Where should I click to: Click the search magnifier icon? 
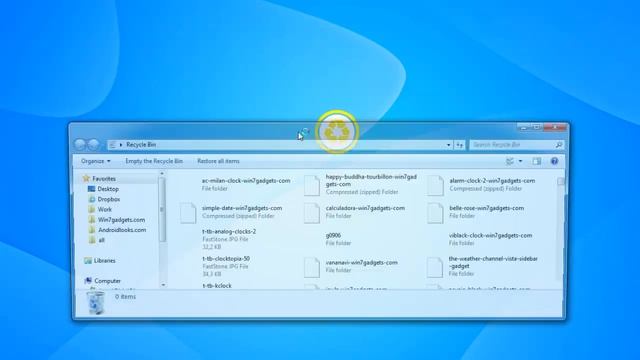click(x=559, y=144)
